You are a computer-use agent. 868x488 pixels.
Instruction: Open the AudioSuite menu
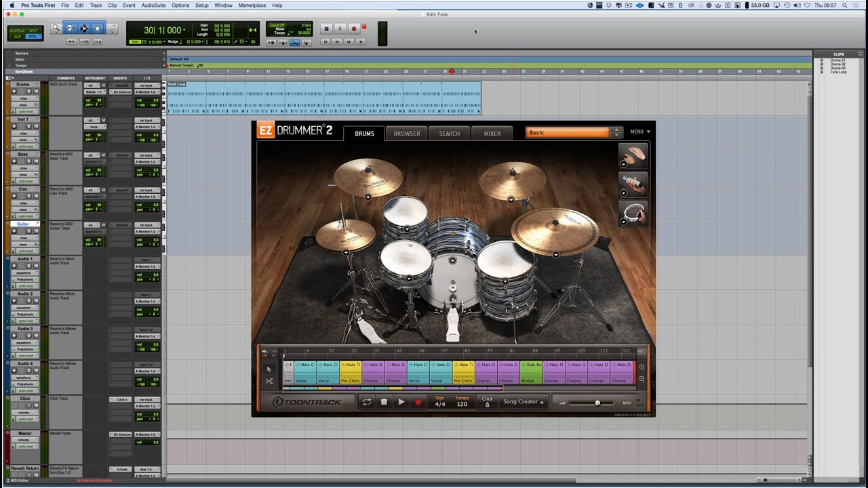(153, 5)
